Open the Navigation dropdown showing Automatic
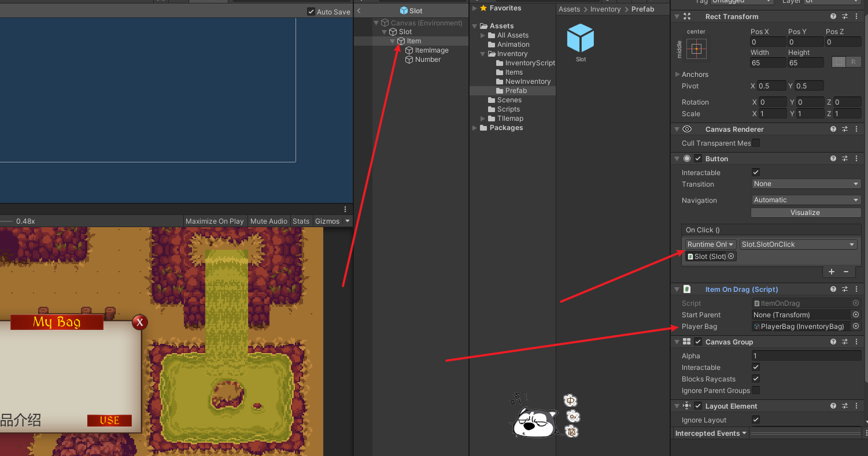This screenshot has height=456, width=868. pyautogui.click(x=806, y=200)
